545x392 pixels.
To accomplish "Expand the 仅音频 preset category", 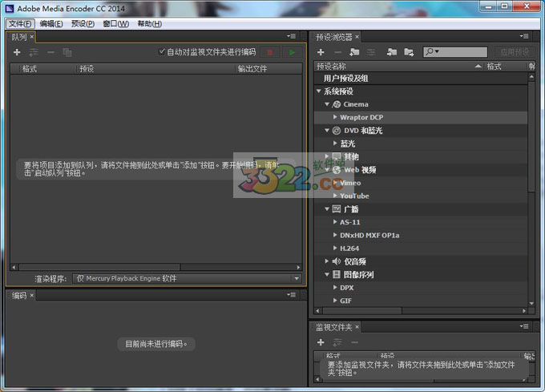I will point(328,261).
